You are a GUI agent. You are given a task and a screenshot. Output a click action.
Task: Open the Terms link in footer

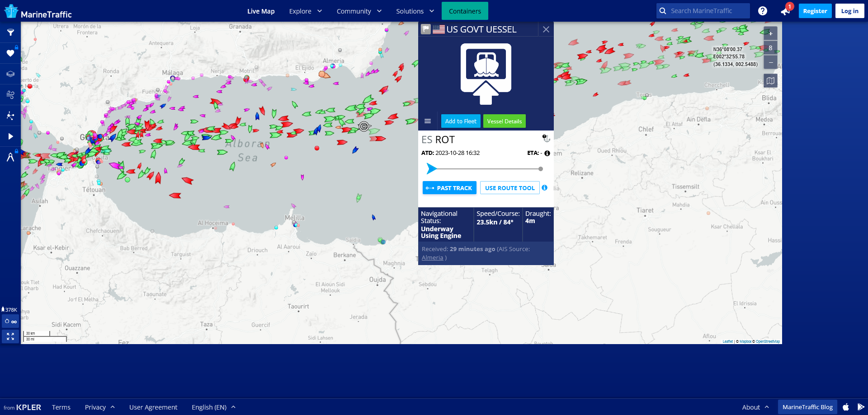point(61,407)
